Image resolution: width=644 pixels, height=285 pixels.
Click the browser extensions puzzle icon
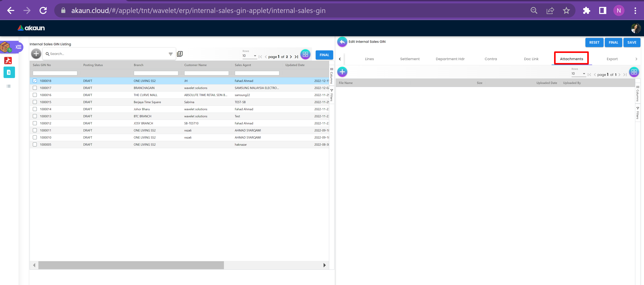click(x=586, y=10)
